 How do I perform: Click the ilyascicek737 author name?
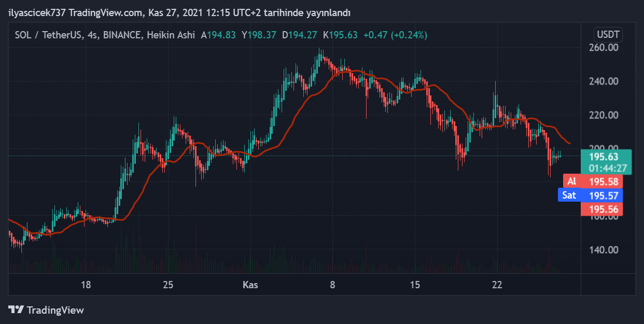[36, 12]
